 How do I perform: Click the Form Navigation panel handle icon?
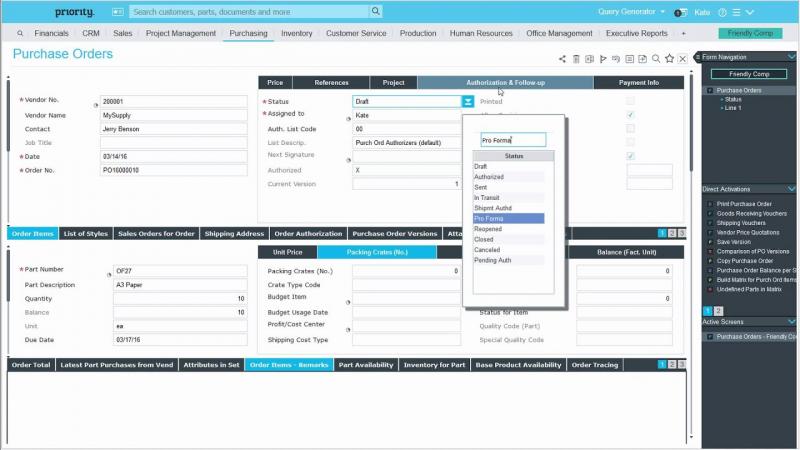tap(697, 57)
